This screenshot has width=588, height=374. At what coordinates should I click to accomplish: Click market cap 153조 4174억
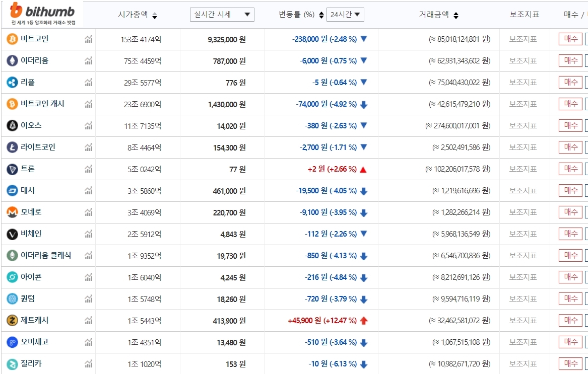pos(141,39)
